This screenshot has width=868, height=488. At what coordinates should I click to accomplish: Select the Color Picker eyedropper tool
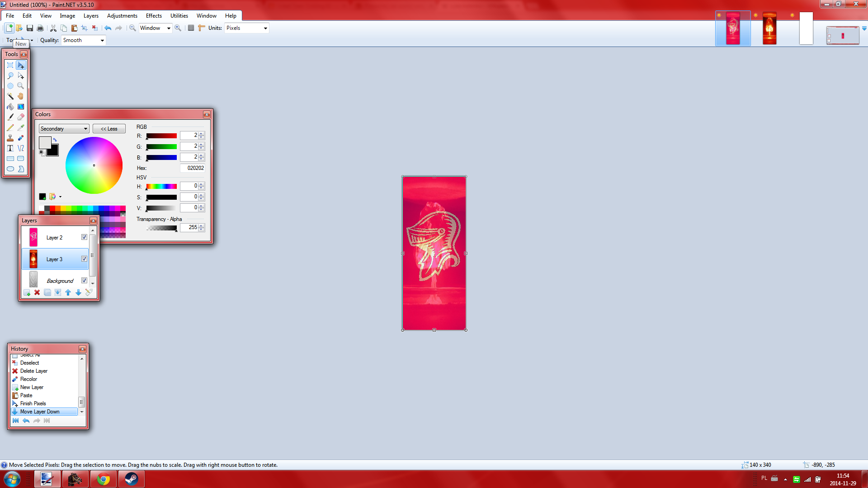[x=21, y=127]
